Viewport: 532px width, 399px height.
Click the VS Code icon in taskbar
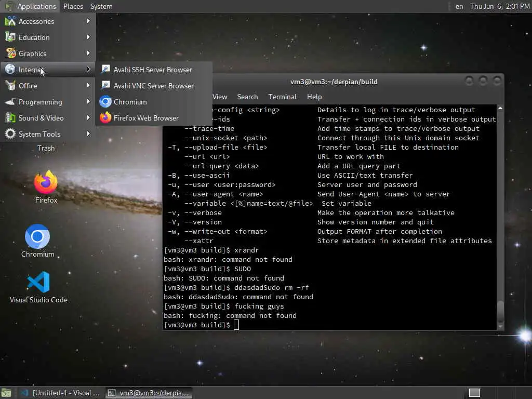(x=24, y=393)
